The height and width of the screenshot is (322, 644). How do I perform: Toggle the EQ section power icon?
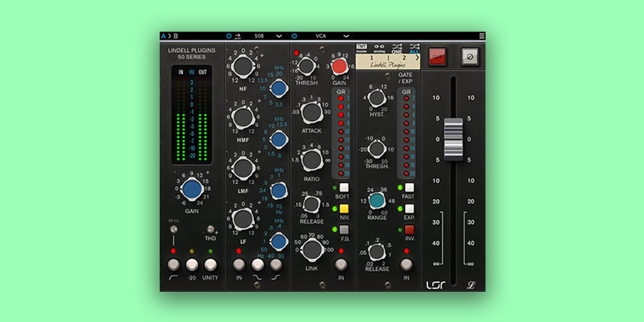click(229, 36)
